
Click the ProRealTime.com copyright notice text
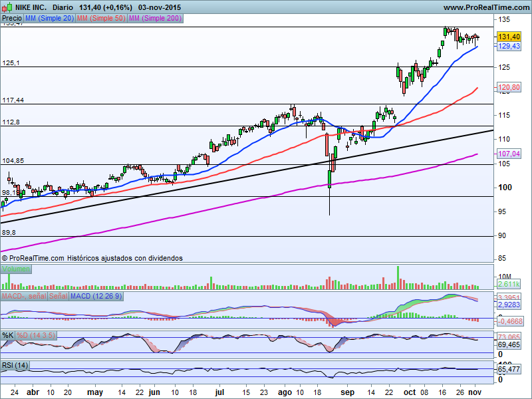92,258
